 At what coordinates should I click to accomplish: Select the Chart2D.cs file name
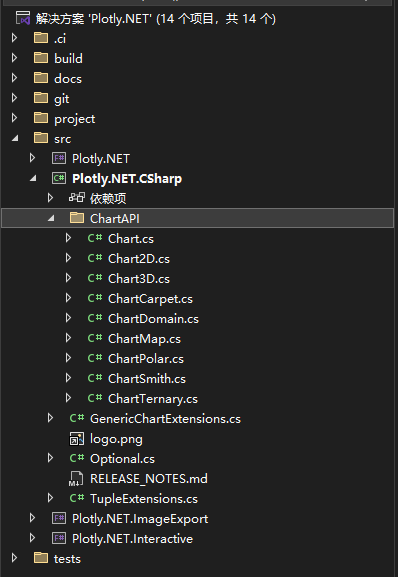click(139, 259)
